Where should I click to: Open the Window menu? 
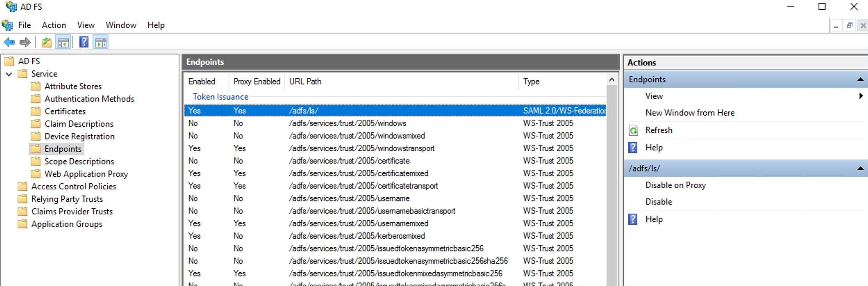tap(121, 25)
